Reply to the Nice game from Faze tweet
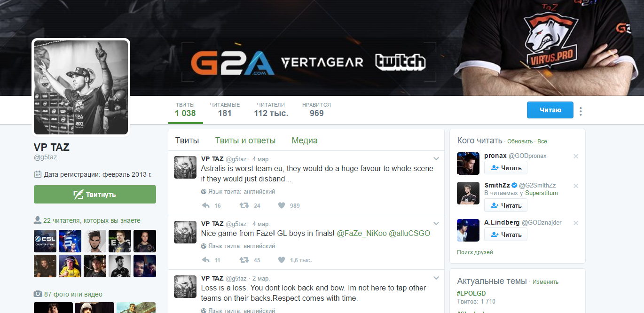 [205, 260]
